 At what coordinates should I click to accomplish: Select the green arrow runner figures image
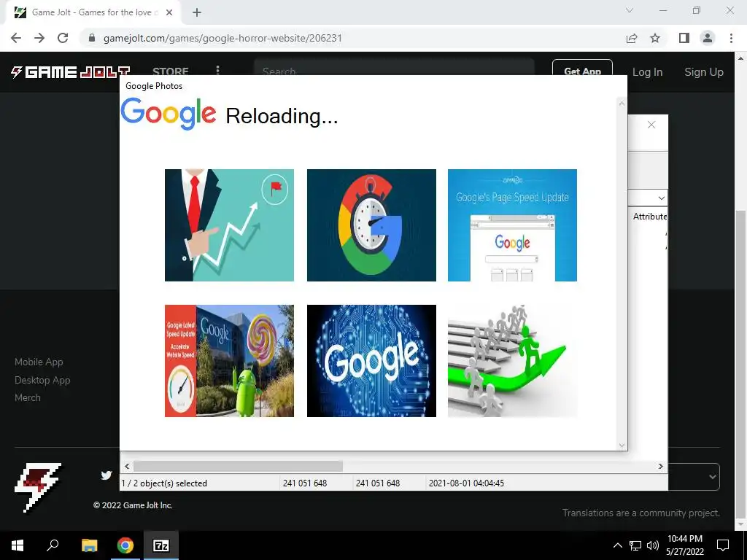[x=512, y=361]
